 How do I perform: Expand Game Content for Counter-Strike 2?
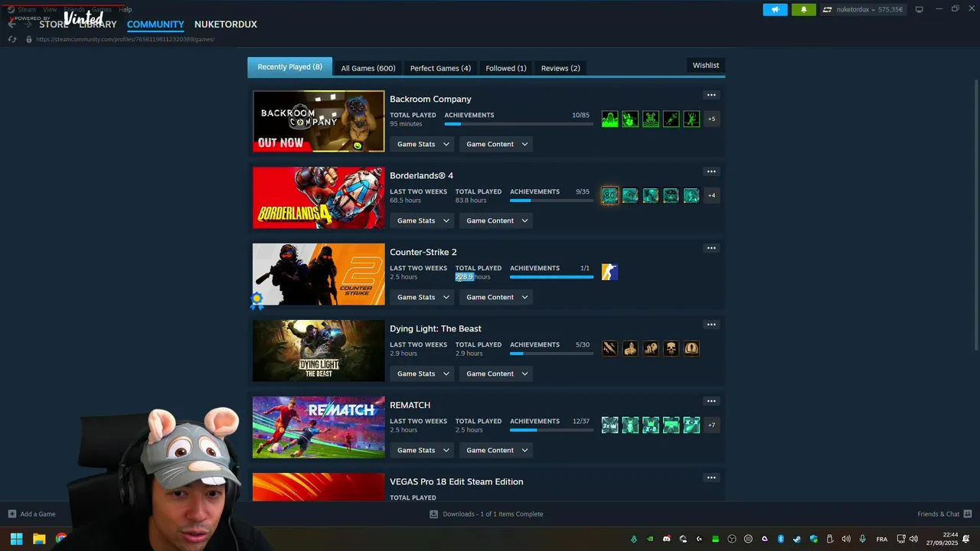[497, 297]
